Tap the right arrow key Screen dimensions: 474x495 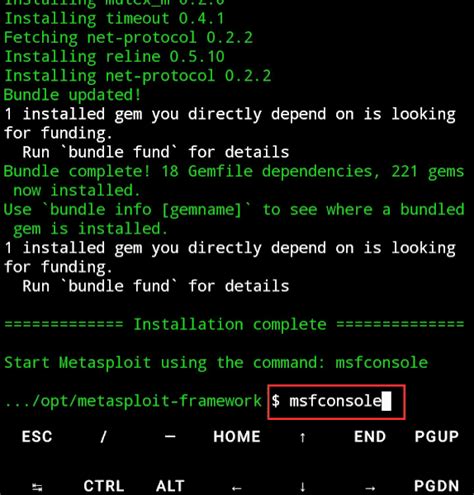[370, 488]
